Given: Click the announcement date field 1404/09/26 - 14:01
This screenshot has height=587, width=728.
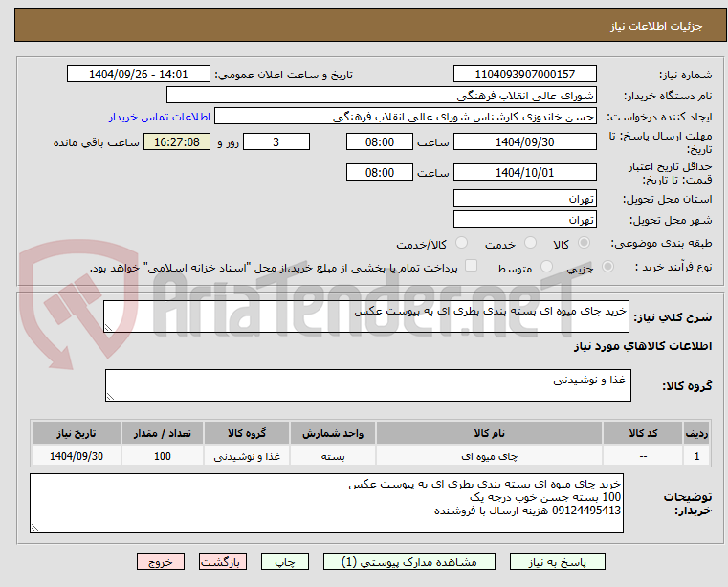Looking at the screenshot, I should click(139, 75).
